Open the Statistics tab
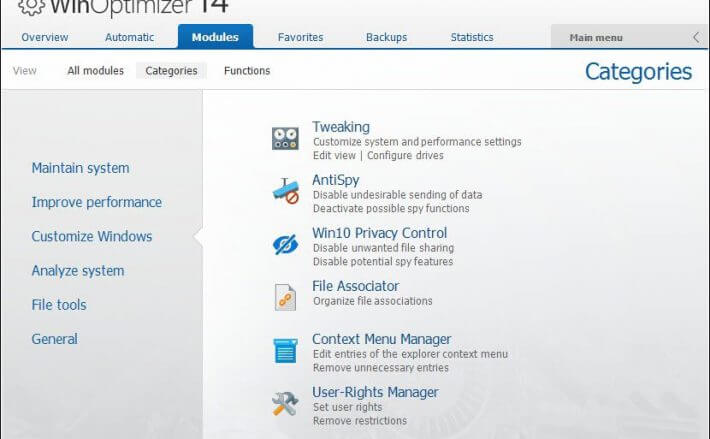710x439 pixels. click(472, 37)
